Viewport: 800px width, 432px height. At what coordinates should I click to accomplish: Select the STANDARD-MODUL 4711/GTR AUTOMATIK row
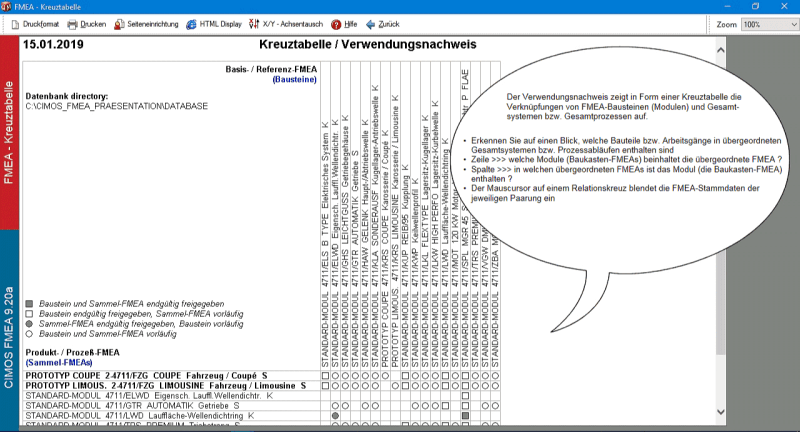tap(140, 405)
